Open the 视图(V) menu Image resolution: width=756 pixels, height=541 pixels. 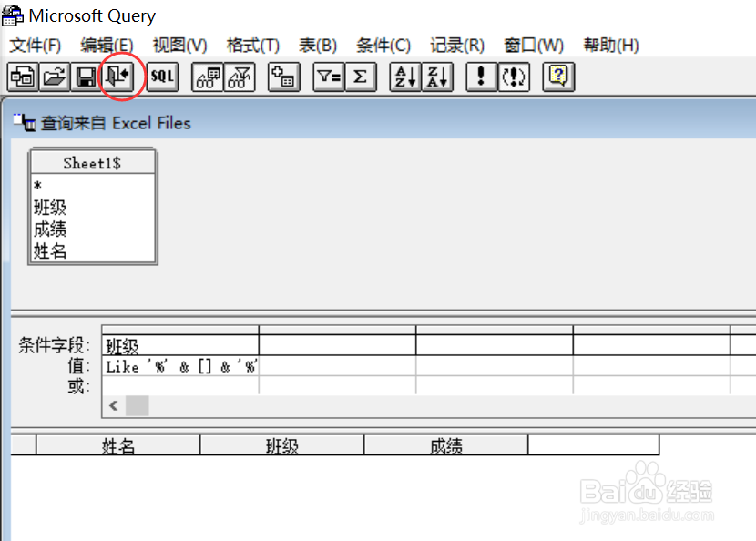pos(179,46)
